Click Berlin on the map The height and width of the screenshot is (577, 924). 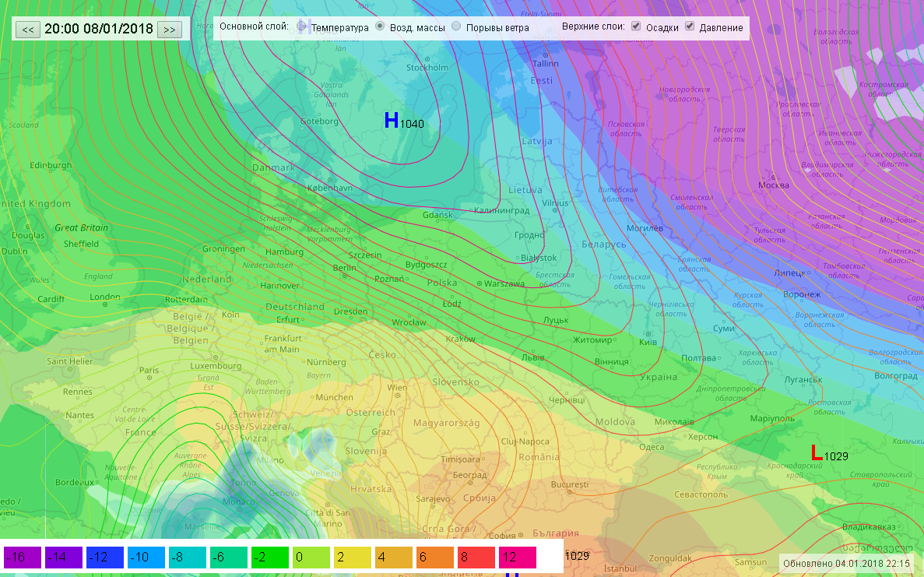point(344,268)
